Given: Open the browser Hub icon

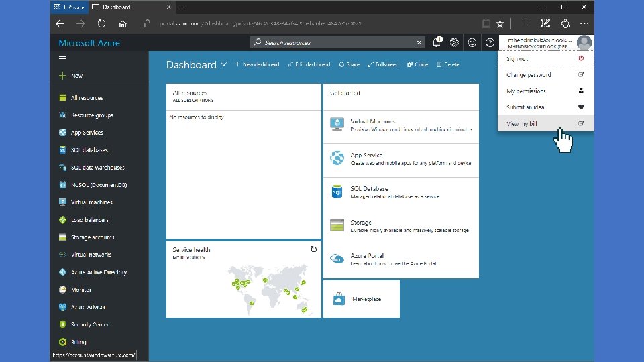Looking at the screenshot, I should pyautogui.click(x=527, y=24).
